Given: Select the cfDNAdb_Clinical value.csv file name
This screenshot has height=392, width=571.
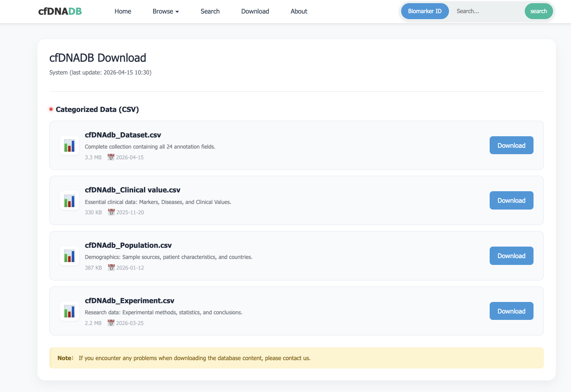Looking at the screenshot, I should tap(132, 190).
